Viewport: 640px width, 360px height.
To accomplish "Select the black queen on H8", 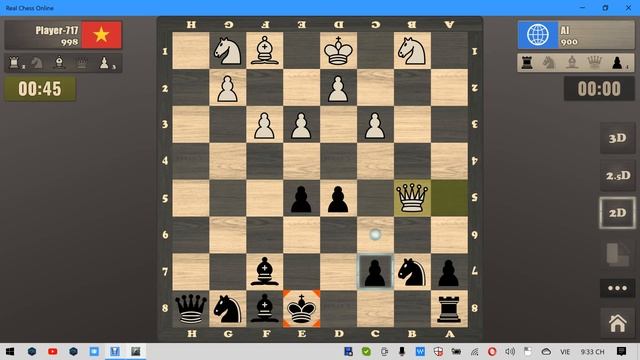I will click(191, 309).
